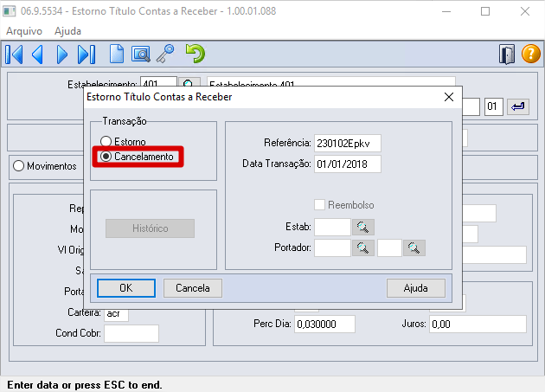Open the Arquivo menu
This screenshot has height=392, width=545.
click(x=24, y=31)
